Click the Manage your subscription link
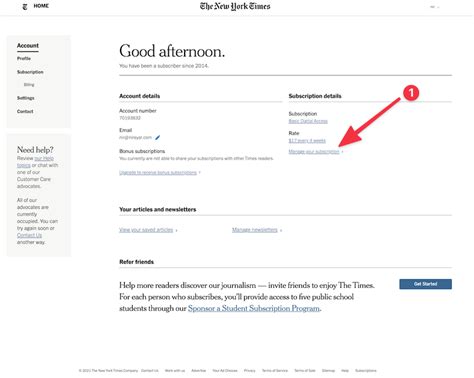 pyautogui.click(x=314, y=152)
